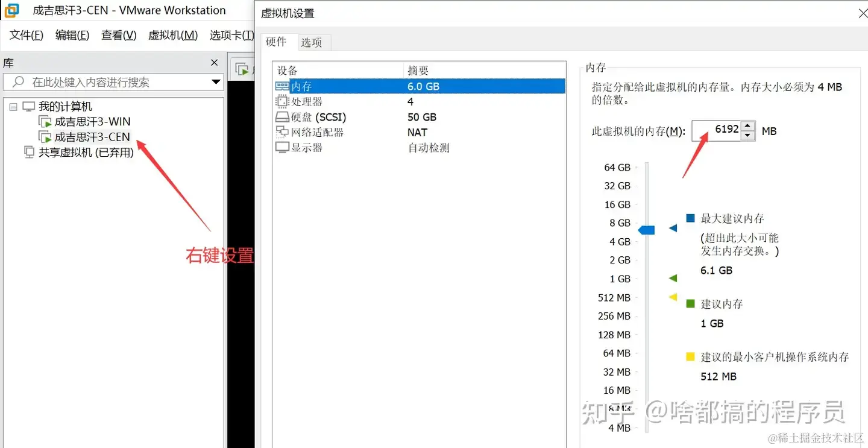The height and width of the screenshot is (448, 868).
Task: Select the 网络适配器 device row
Action: pos(420,132)
